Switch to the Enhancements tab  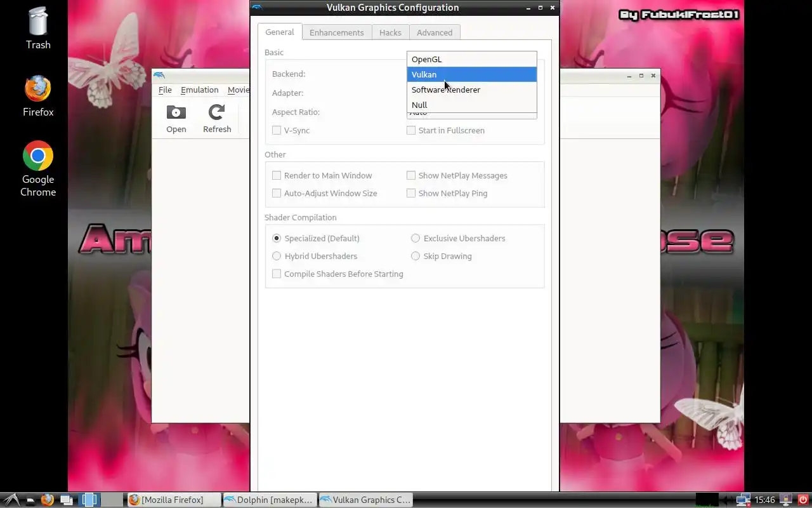point(337,32)
